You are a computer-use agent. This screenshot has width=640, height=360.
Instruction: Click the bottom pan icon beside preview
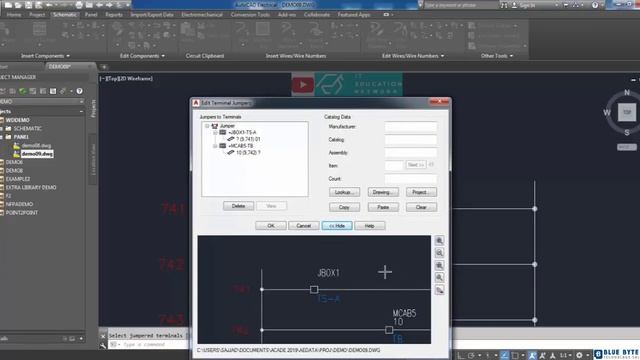pos(439,290)
